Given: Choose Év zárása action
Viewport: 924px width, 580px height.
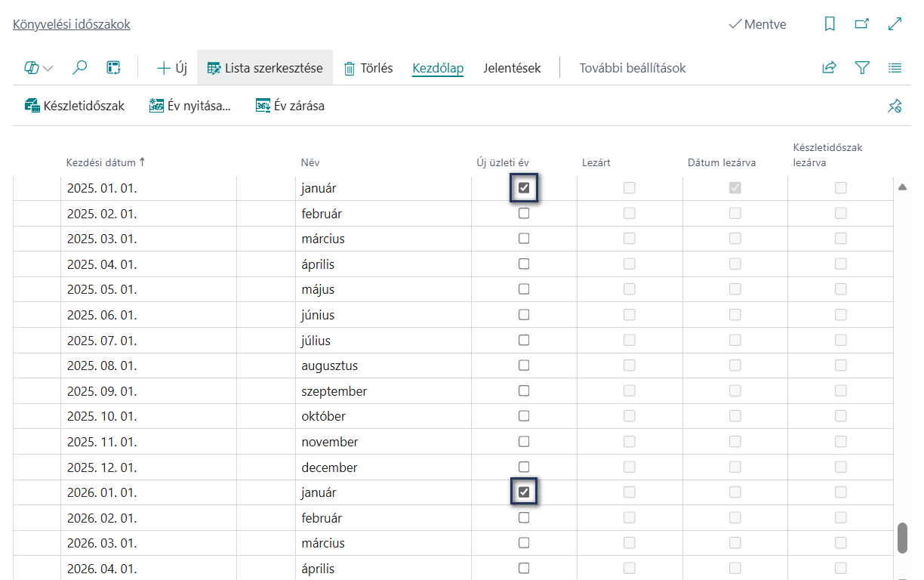Looking at the screenshot, I should pos(290,106).
